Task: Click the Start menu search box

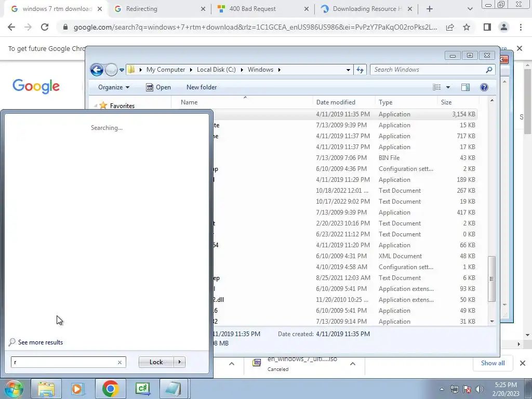Action: click(x=68, y=362)
